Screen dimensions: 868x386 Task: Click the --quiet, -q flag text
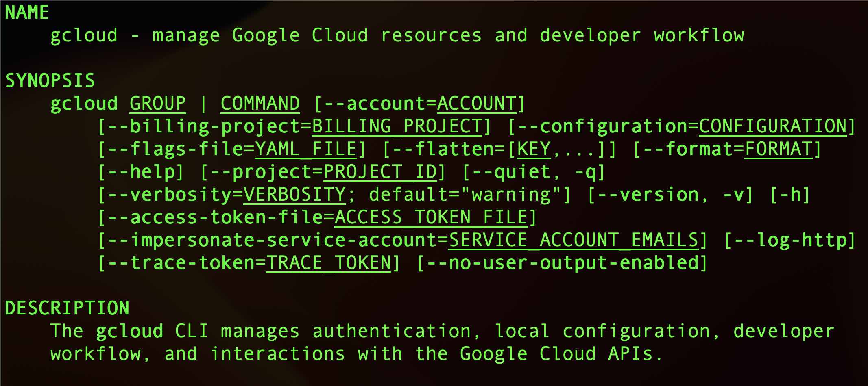(534, 172)
